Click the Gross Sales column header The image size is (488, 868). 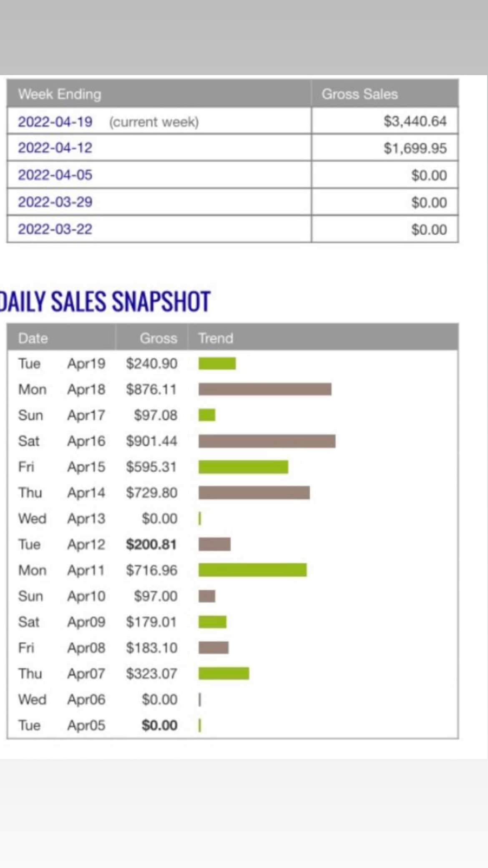360,94
